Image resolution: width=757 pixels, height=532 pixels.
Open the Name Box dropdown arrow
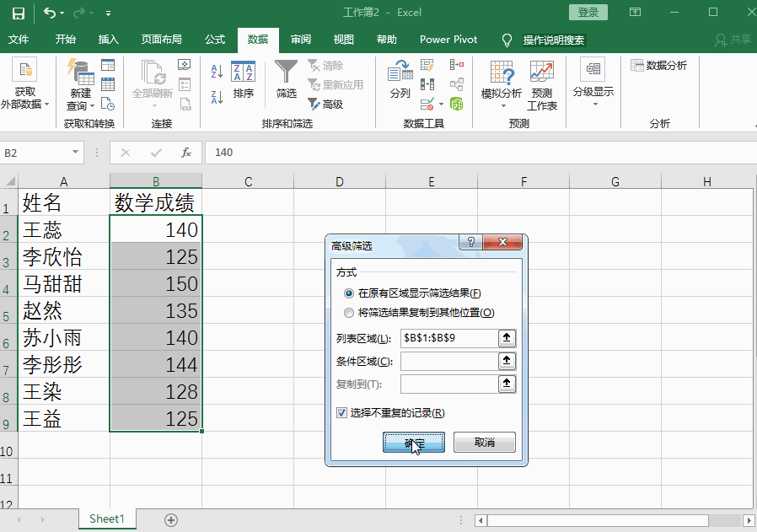tap(75, 153)
